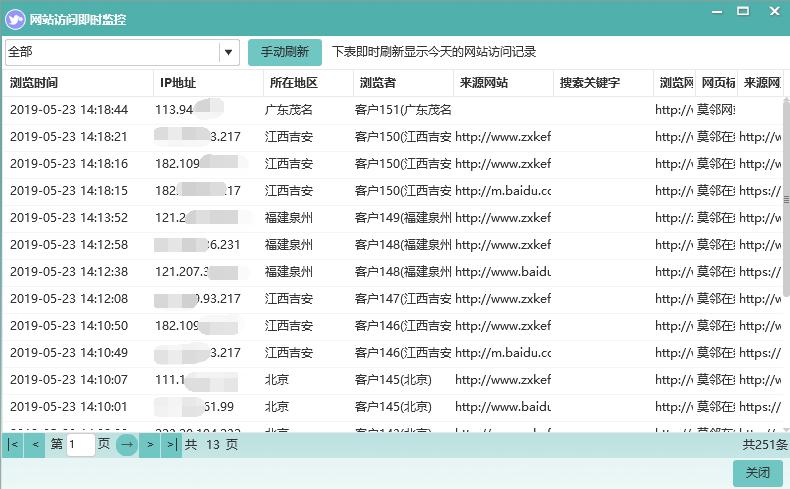The width and height of the screenshot is (790, 489).
Task: Click source http://m.baidu.cc in 14:18:15 row
Action: [x=503, y=191]
